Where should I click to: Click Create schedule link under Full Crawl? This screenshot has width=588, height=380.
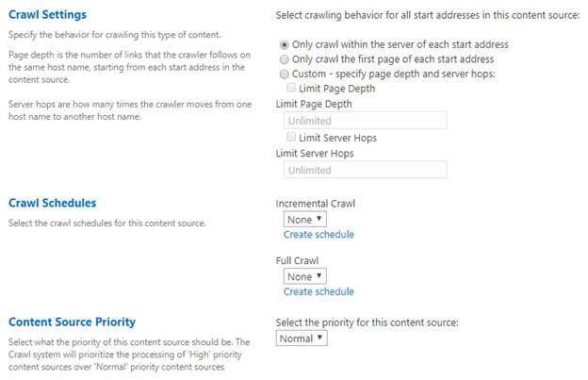[318, 291]
